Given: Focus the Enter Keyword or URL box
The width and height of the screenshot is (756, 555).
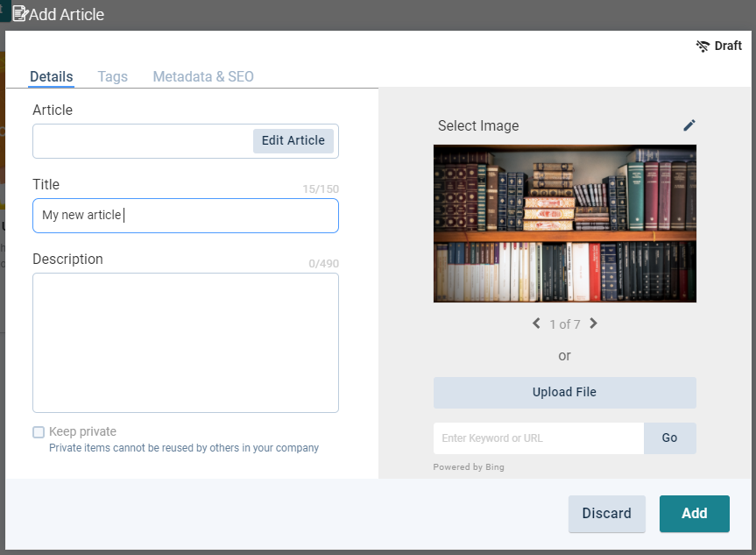Looking at the screenshot, I should click(x=538, y=438).
